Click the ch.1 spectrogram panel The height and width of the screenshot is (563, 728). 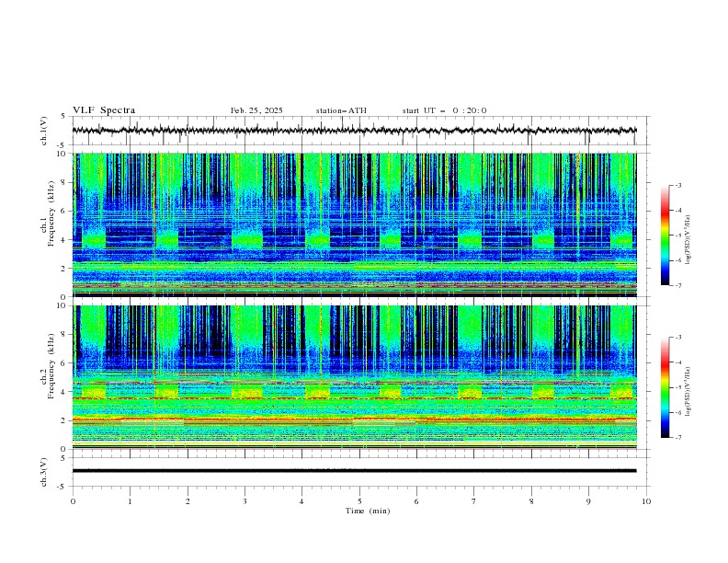tap(354, 224)
